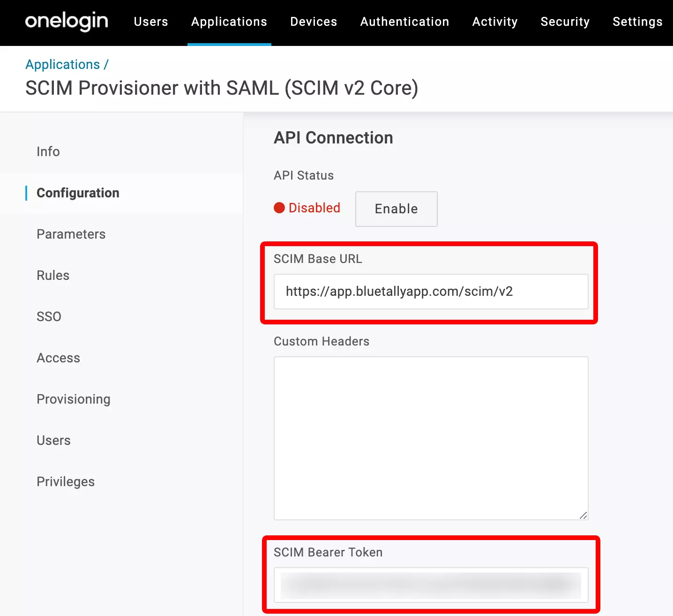Open the Security menu
This screenshot has width=673, height=616.
[565, 22]
